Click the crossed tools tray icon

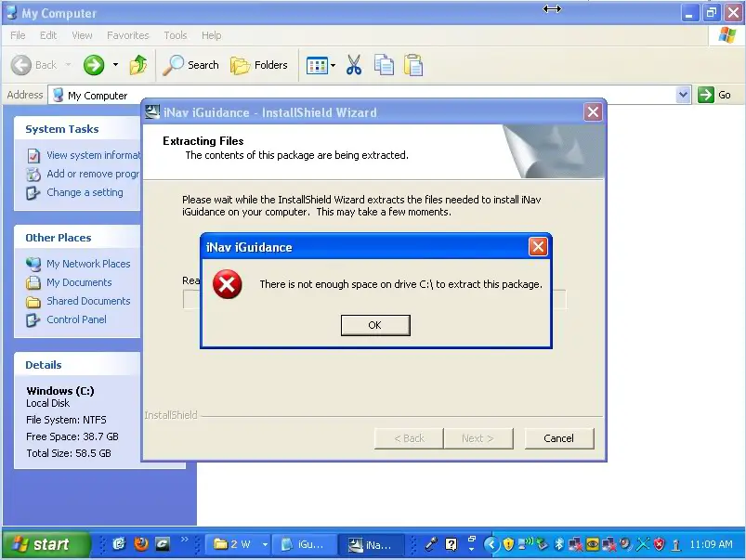pyautogui.click(x=643, y=544)
